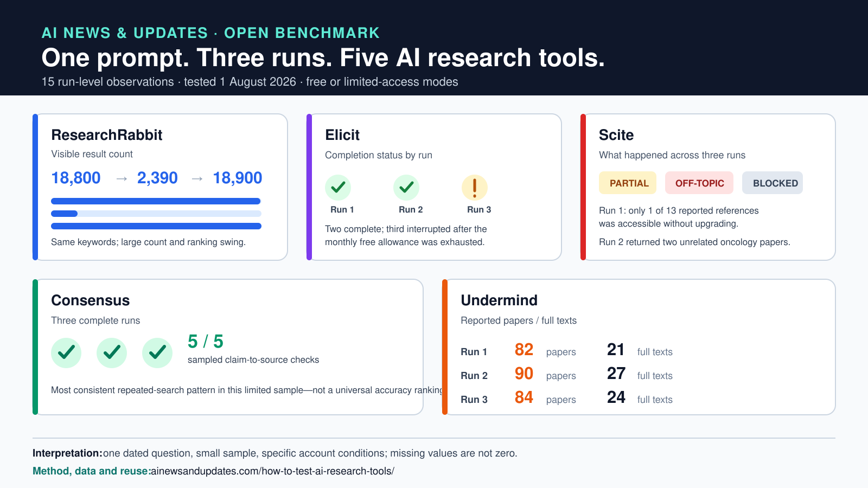Viewport: 868px width, 488px height.
Task: Click 'What happened across three runs' subtitle
Action: pos(672,155)
